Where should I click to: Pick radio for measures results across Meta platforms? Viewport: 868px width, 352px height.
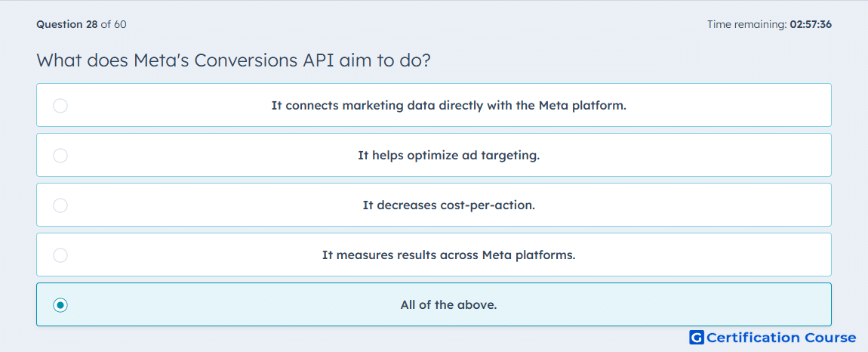[60, 255]
